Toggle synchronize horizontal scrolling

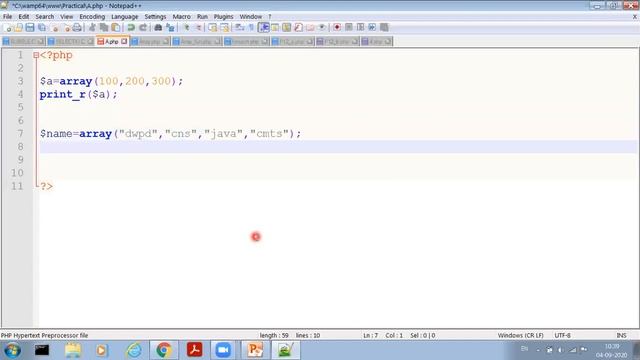pos(224,27)
